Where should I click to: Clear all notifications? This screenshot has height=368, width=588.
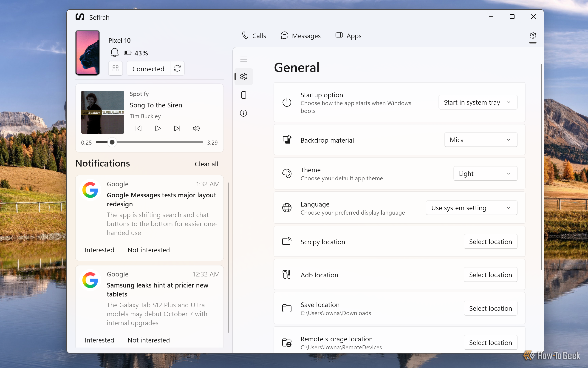coord(206,164)
